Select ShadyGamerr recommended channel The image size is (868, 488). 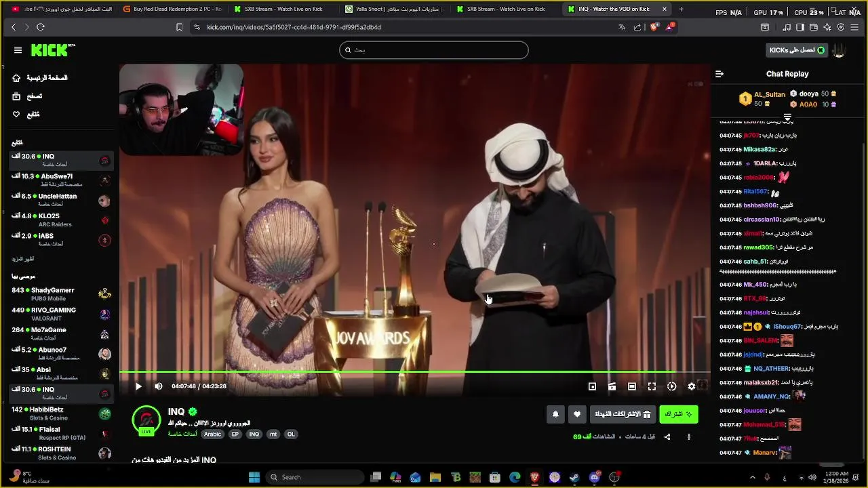tap(61, 293)
